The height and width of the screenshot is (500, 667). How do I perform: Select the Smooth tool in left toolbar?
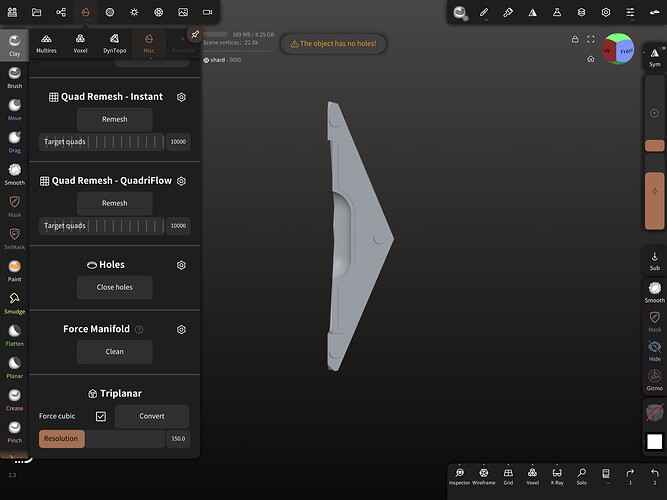click(14, 174)
